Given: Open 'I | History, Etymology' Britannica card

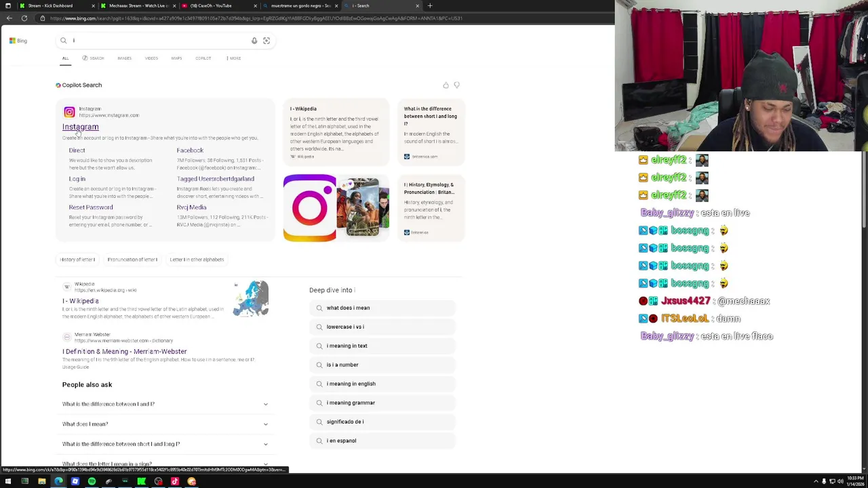Looking at the screenshot, I should point(431,208).
